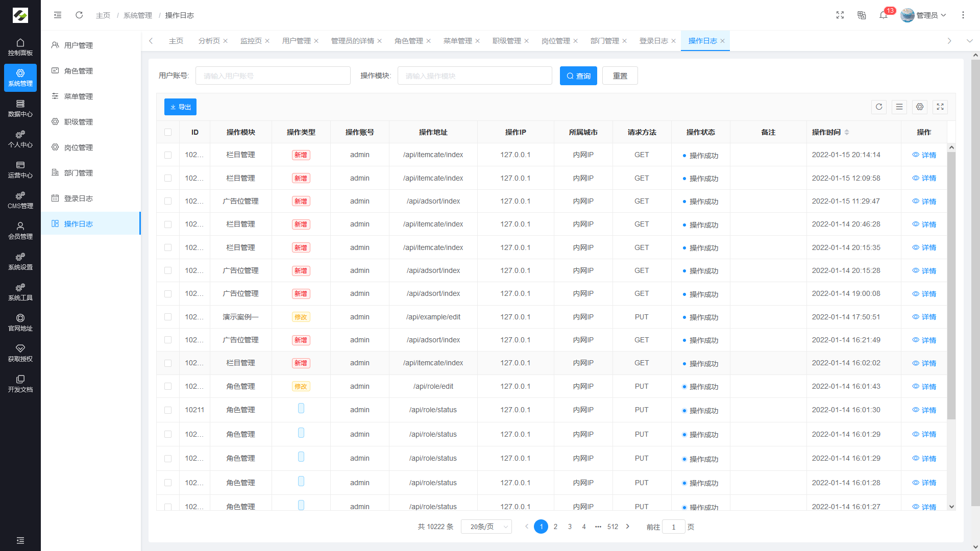Expand tab list chevron at far right

pos(969,41)
